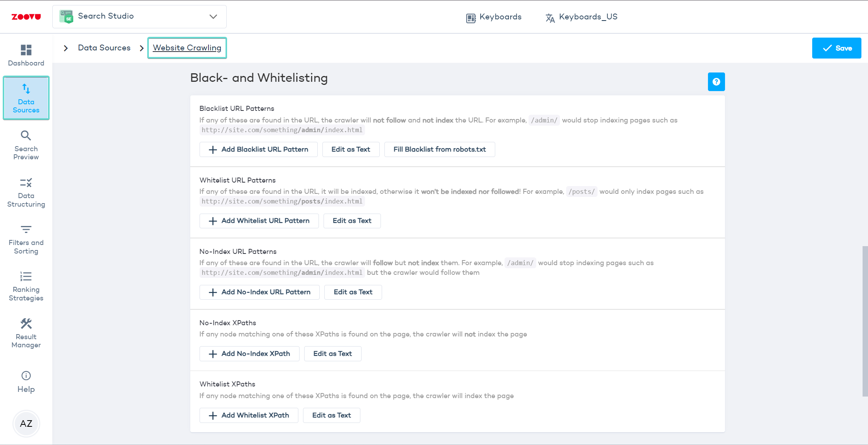Go to Data Structuring section

click(26, 192)
